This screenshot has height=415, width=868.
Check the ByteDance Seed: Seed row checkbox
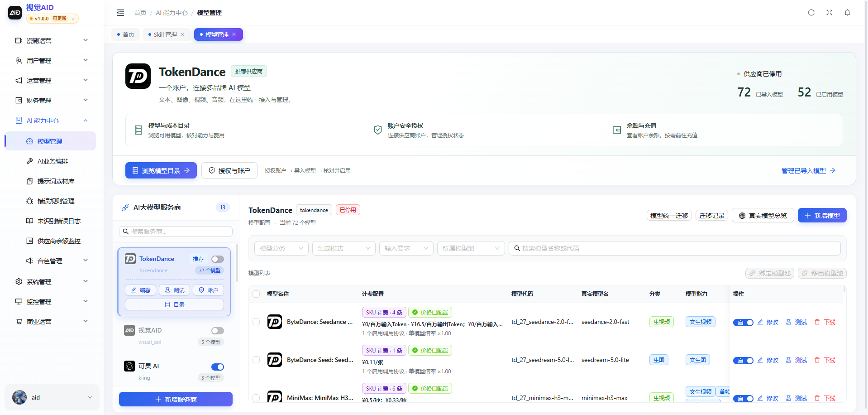coord(256,360)
